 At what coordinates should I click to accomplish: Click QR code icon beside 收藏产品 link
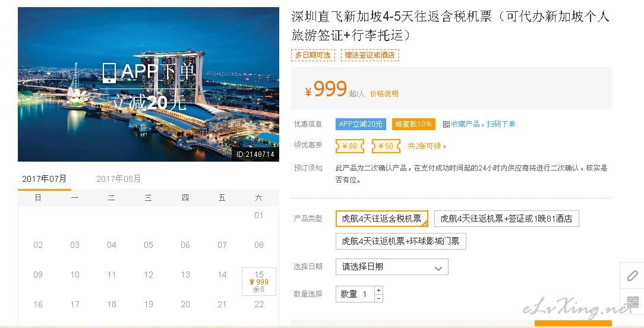point(446,124)
